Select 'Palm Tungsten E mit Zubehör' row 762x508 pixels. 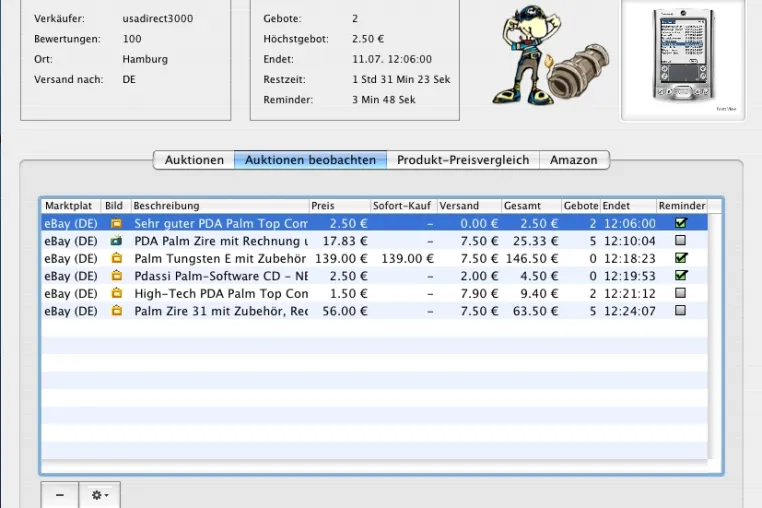click(374, 259)
